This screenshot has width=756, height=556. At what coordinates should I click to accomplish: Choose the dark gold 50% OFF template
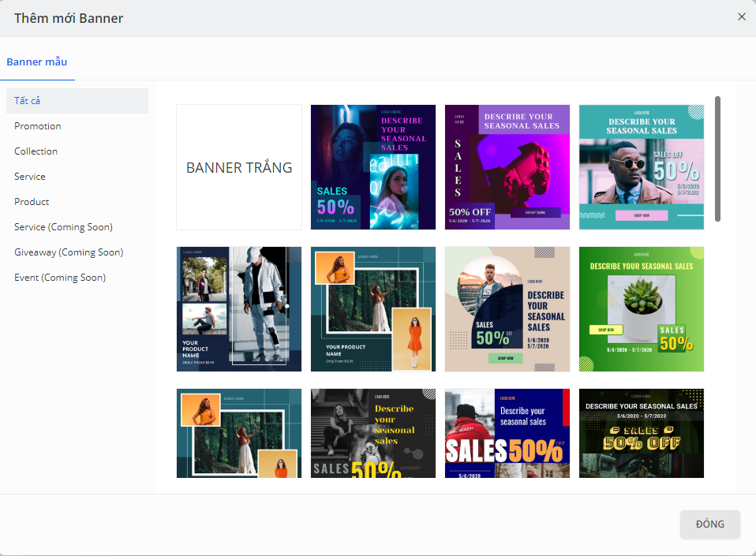[x=642, y=433]
